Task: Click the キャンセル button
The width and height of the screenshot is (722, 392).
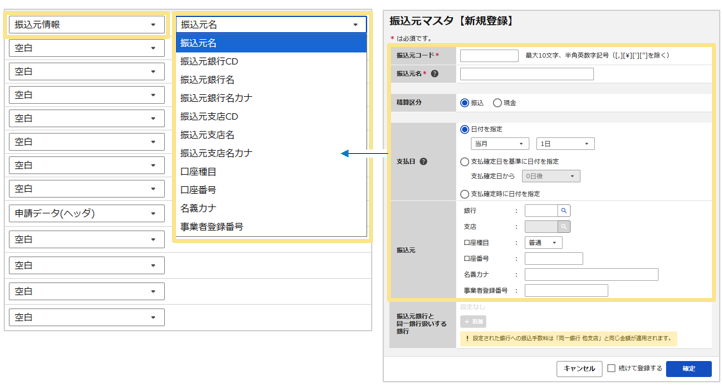Action: coord(579,369)
